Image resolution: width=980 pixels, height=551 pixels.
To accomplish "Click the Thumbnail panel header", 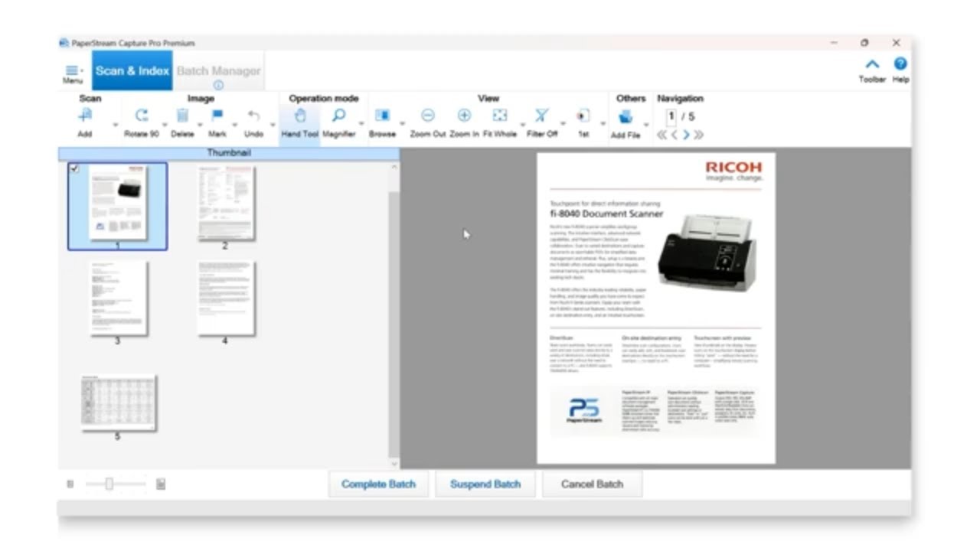I will [x=229, y=153].
